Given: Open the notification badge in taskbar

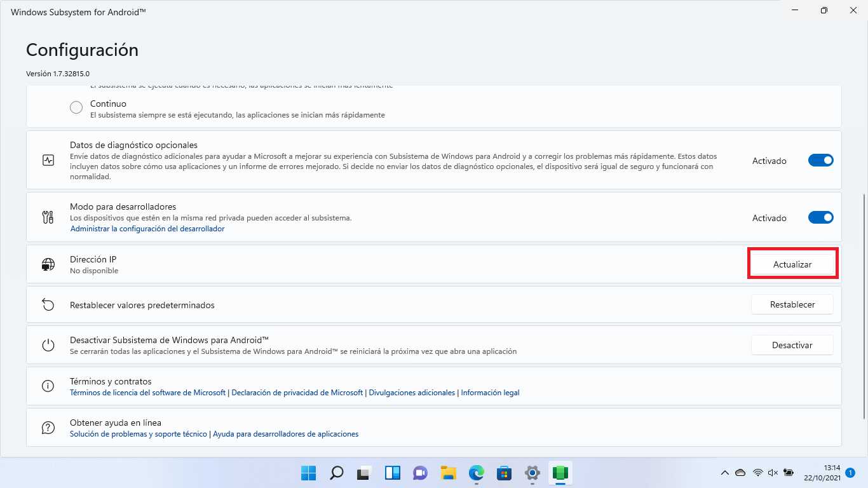Looking at the screenshot, I should click(x=850, y=473).
